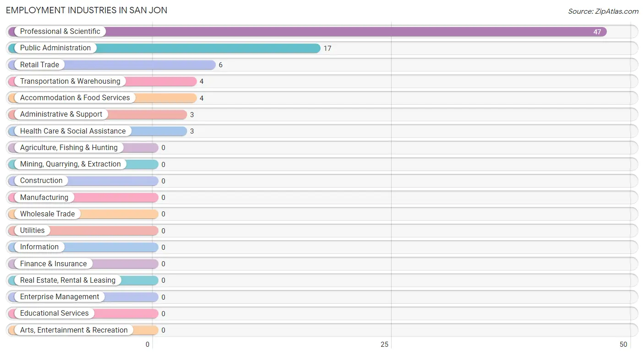Image resolution: width=644 pixels, height=355 pixels.
Task: Click the value 3 beside Administrative & Support
Action: click(x=192, y=115)
